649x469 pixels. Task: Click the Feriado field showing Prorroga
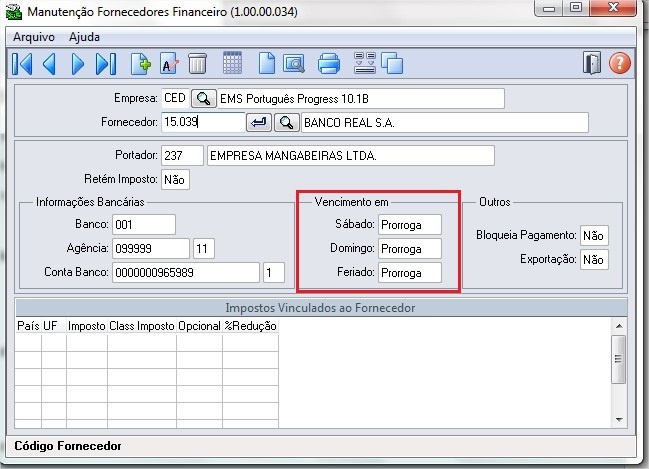click(410, 273)
